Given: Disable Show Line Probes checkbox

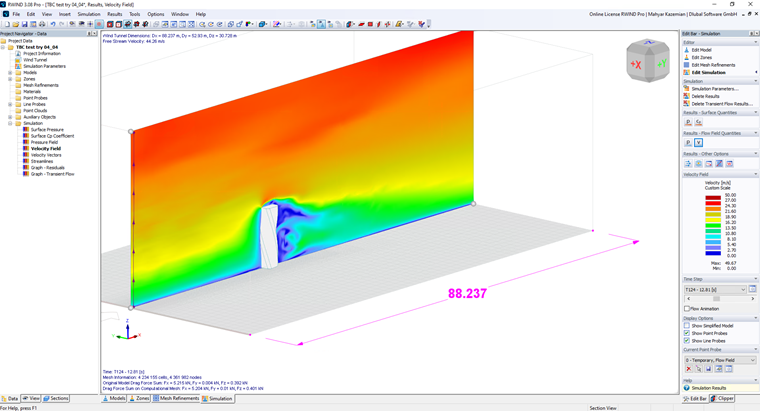Looking at the screenshot, I should click(687, 341).
